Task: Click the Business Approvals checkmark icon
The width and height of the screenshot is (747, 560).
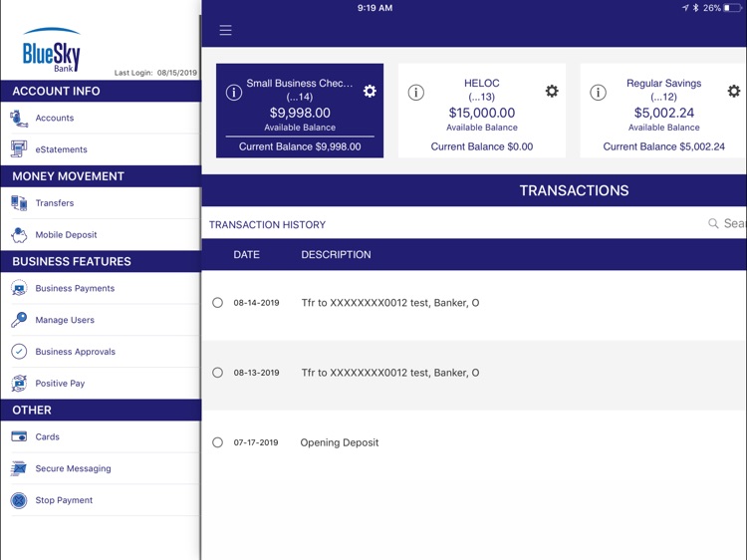Action: tap(19, 352)
